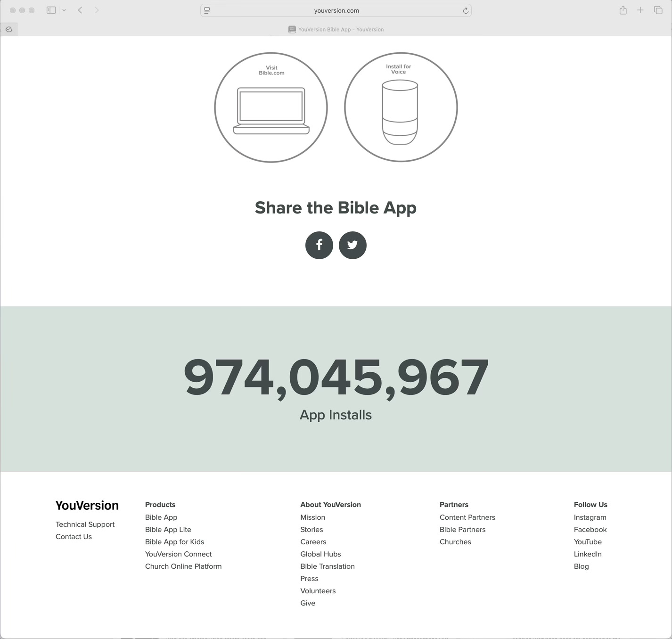Screen dimensions: 672x639
Task: Click the About YouVersion column heading
Action: 330,505
